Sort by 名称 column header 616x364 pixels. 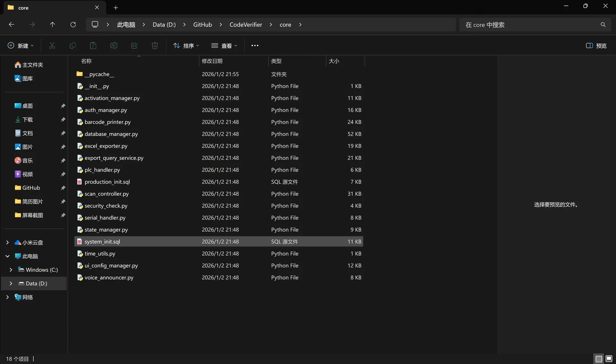(137, 61)
